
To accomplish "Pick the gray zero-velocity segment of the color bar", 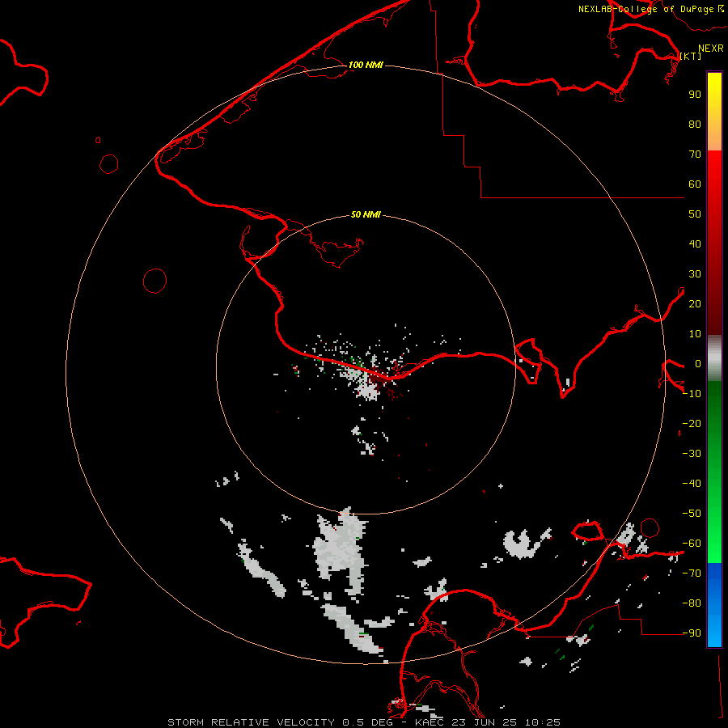I will click(714, 358).
